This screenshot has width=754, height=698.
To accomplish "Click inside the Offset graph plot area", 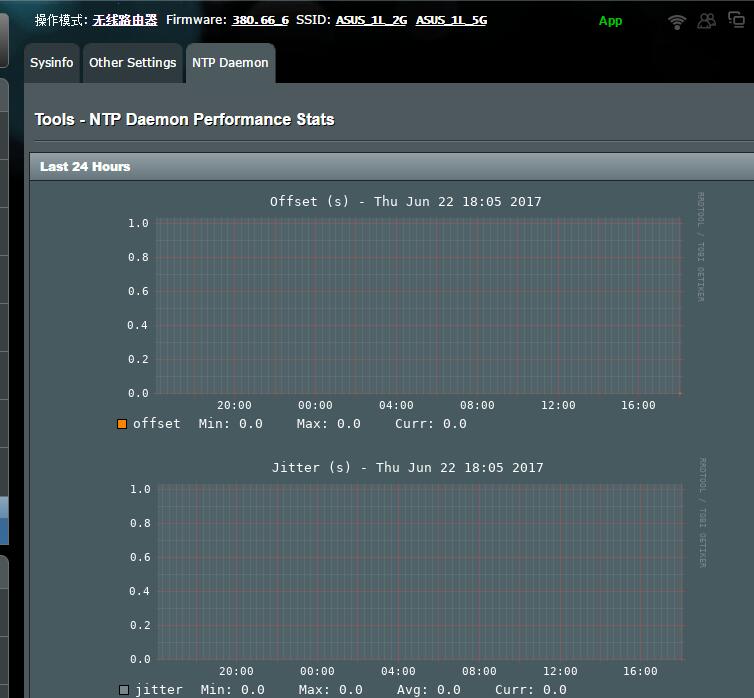I will pyautogui.click(x=418, y=307).
